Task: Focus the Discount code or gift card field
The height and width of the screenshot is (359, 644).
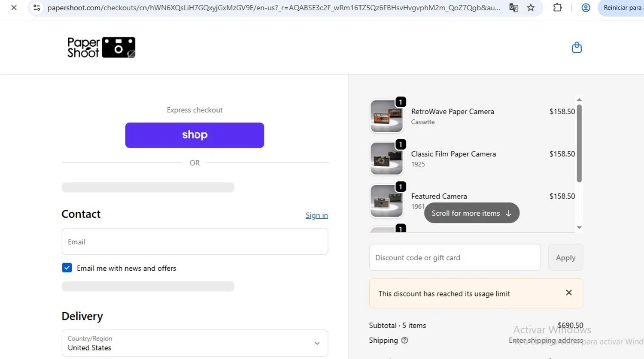Action: (455, 257)
